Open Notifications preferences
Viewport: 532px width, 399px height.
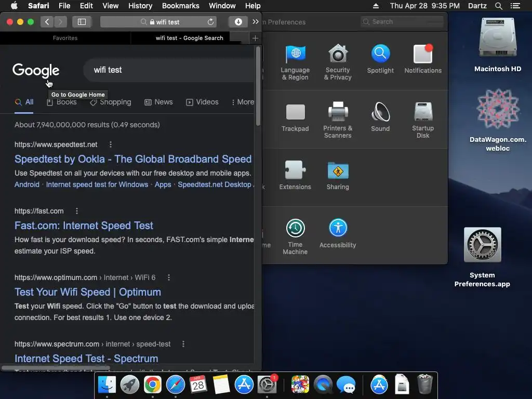(423, 59)
